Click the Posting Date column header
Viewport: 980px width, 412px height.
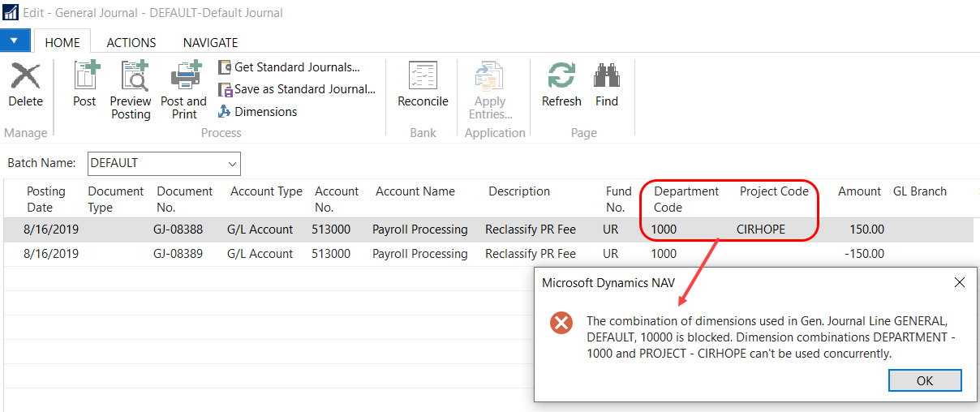(46, 200)
